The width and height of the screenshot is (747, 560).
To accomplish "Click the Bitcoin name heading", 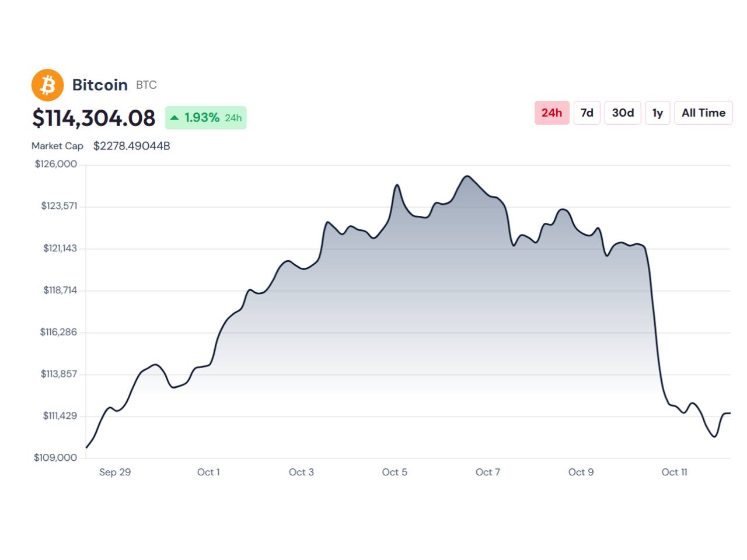I will point(100,85).
